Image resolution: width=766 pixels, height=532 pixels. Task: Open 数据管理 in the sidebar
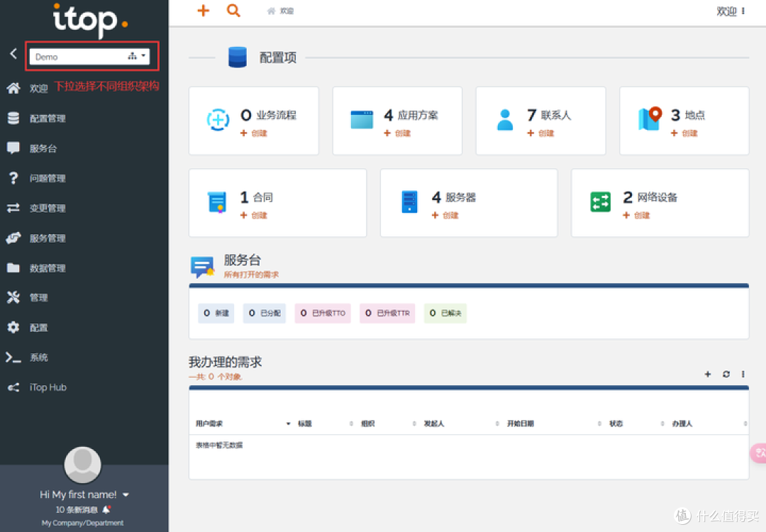(x=36, y=267)
